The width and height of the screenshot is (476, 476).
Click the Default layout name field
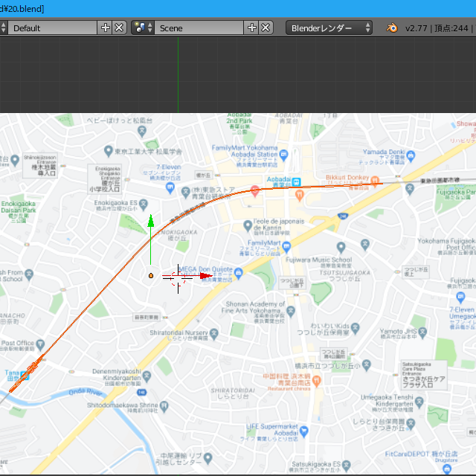[52, 28]
